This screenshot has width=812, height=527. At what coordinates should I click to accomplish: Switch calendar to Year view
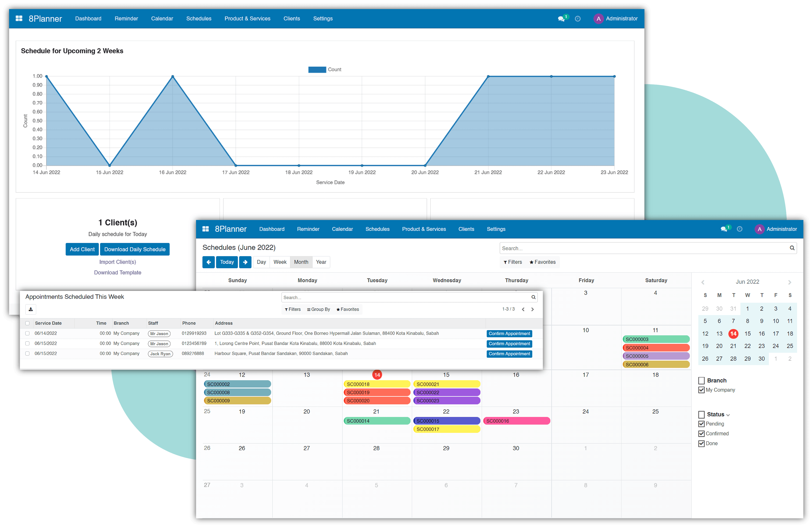321,262
